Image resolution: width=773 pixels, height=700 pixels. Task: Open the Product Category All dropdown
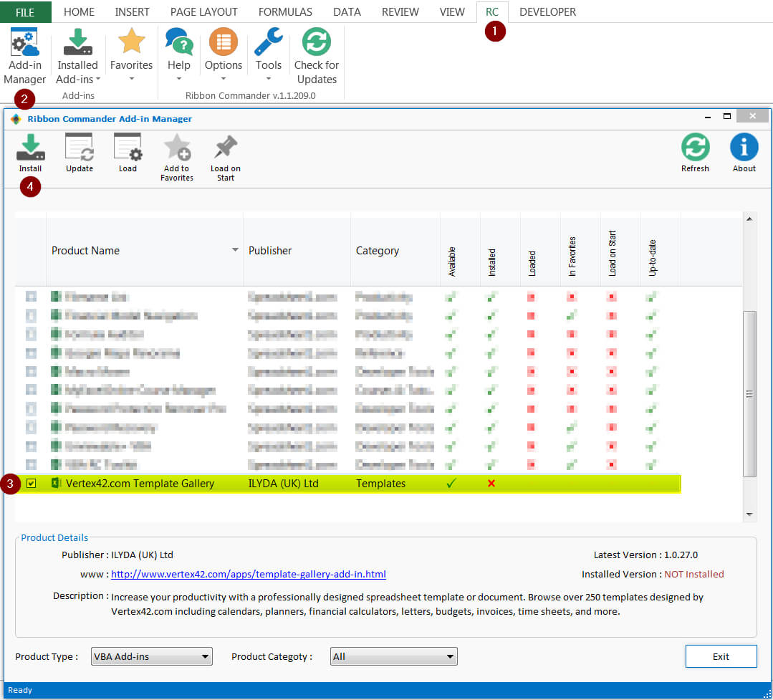(394, 656)
